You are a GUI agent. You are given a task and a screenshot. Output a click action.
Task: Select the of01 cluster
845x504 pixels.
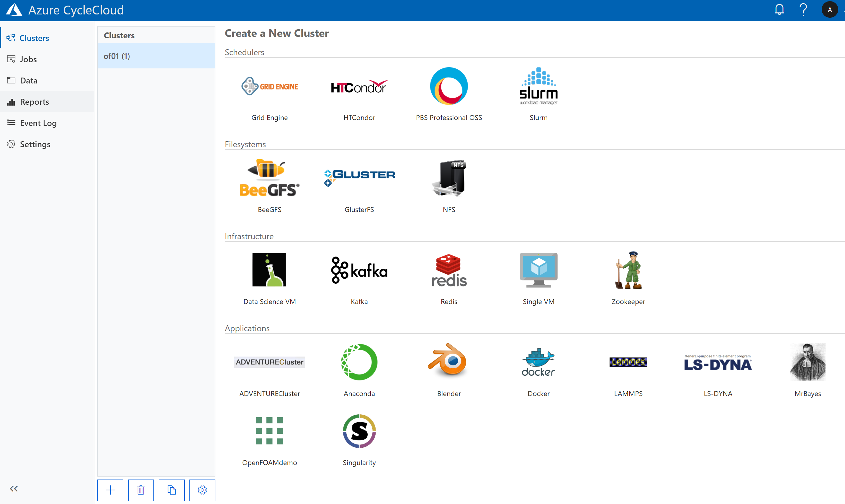[117, 56]
